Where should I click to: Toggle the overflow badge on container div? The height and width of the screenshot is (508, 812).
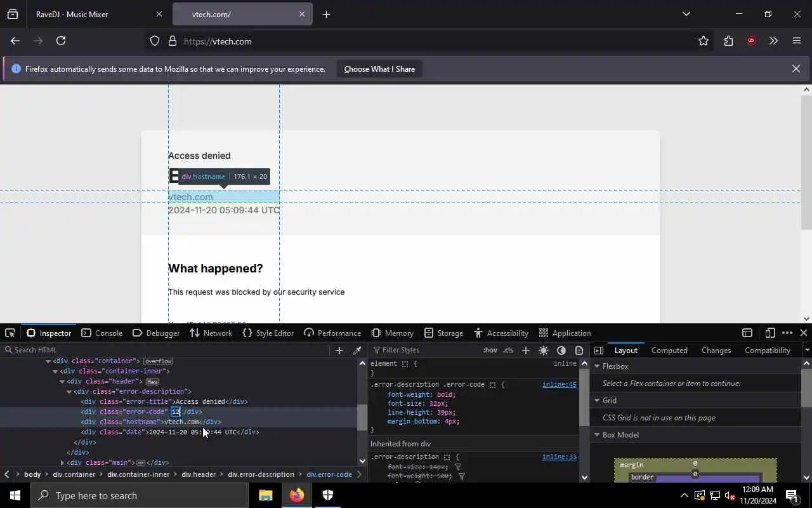pos(158,361)
